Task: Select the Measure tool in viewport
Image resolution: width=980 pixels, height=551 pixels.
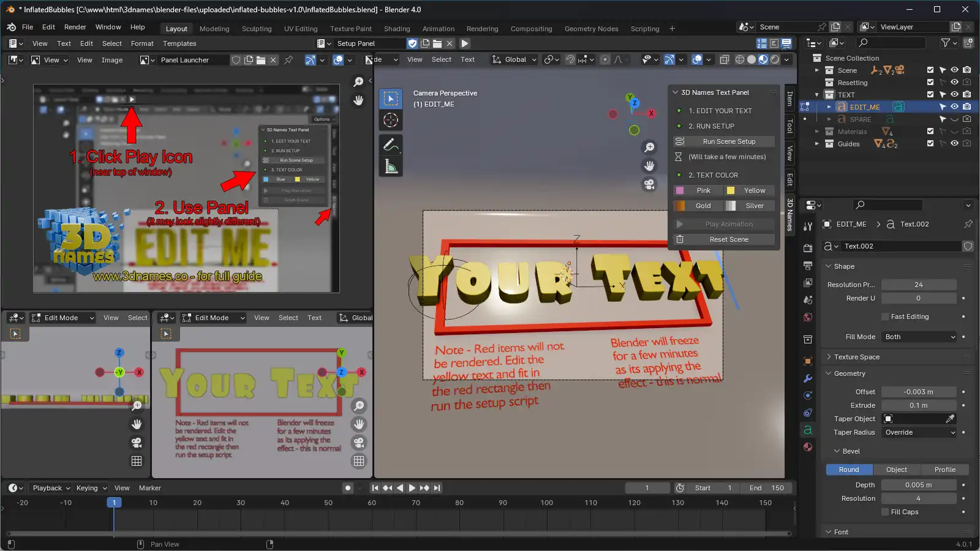Action: 391,167
